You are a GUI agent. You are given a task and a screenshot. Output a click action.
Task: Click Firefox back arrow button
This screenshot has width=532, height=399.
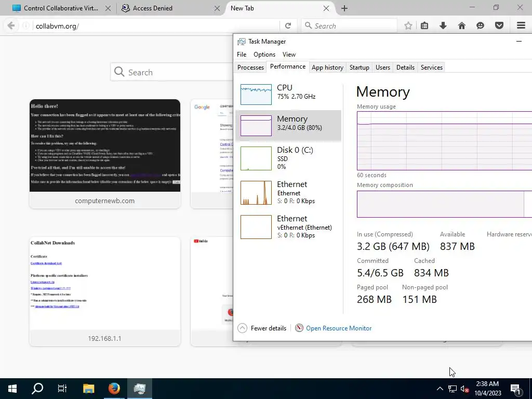(x=11, y=26)
